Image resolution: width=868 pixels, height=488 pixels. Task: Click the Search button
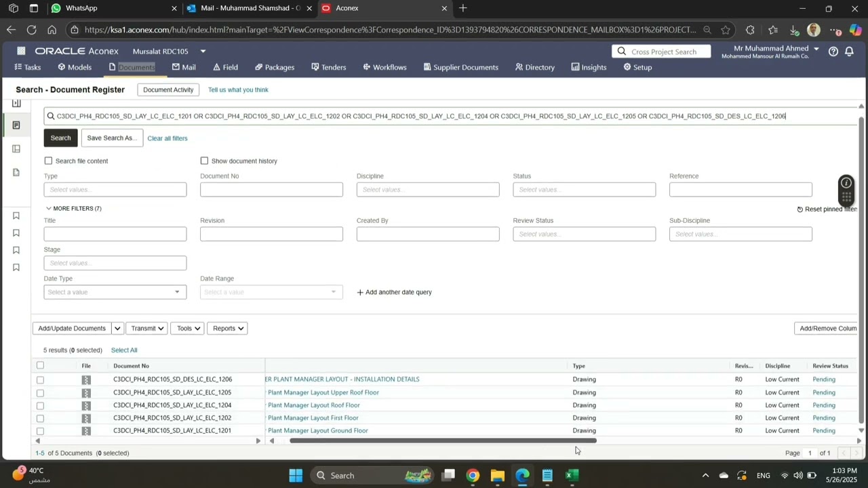pyautogui.click(x=60, y=138)
